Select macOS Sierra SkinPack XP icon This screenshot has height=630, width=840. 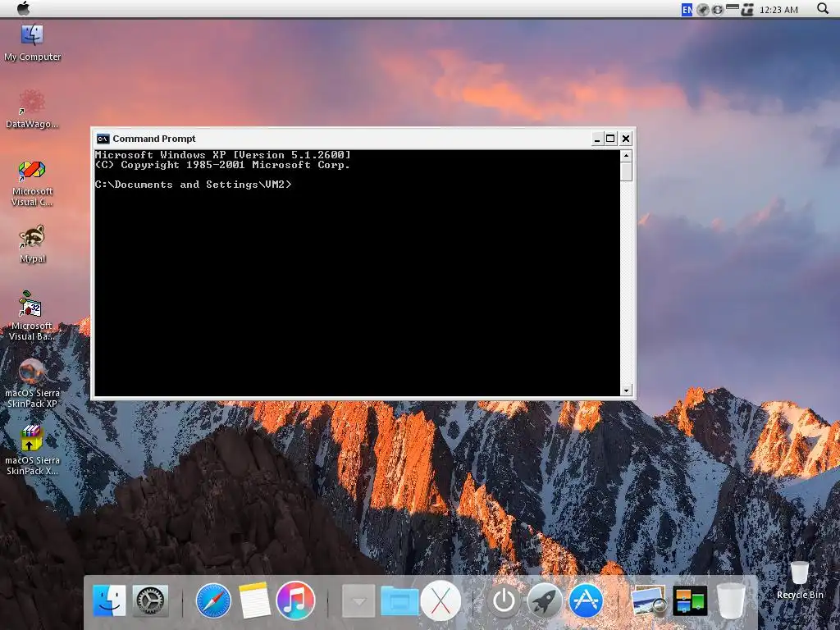coord(32,384)
